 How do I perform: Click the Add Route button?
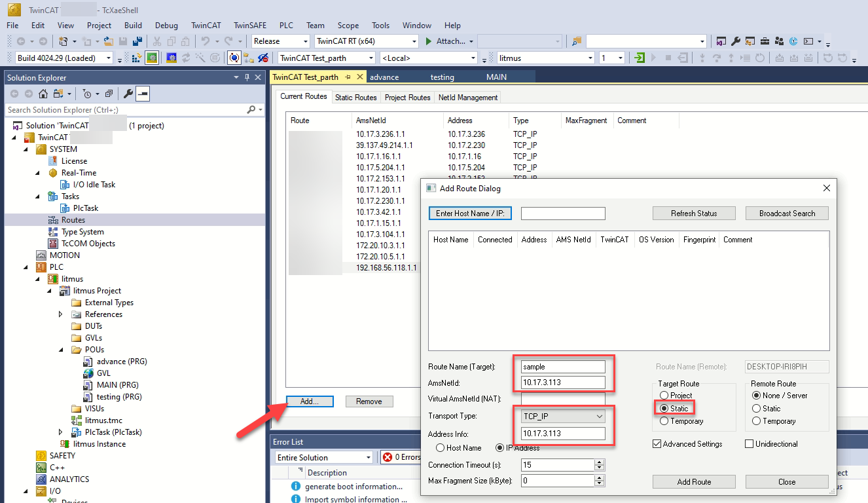tap(694, 482)
